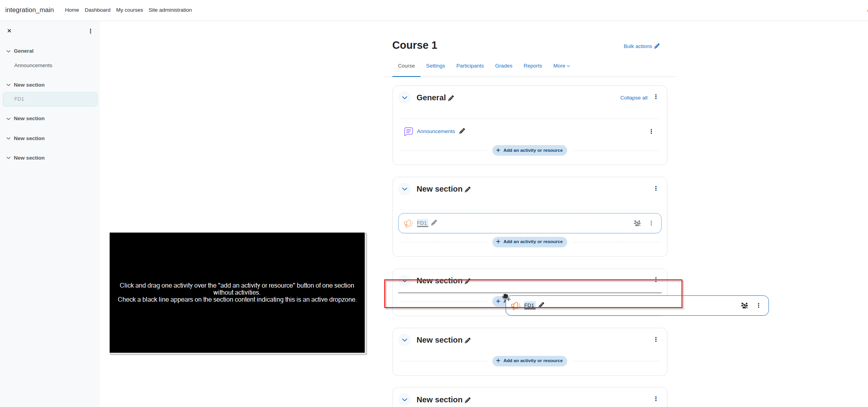Open the FD1 section row kebab menu
This screenshot has width=868, height=407.
coord(651,223)
